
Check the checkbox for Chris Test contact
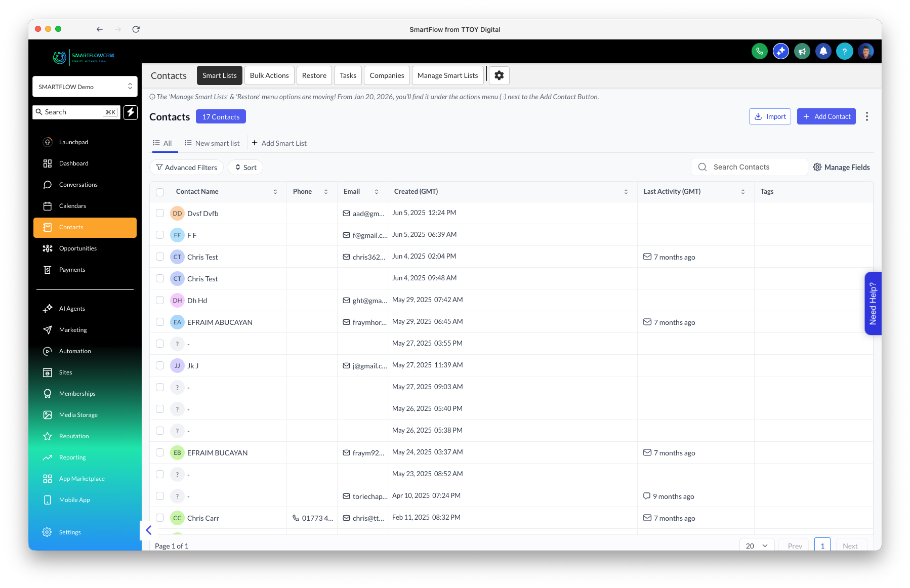pyautogui.click(x=160, y=257)
